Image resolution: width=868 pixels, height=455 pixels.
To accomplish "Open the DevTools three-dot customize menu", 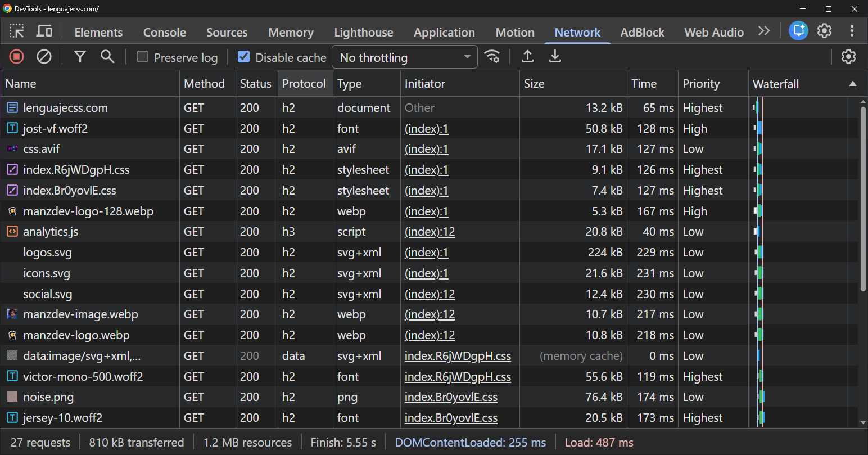I will pos(852,31).
